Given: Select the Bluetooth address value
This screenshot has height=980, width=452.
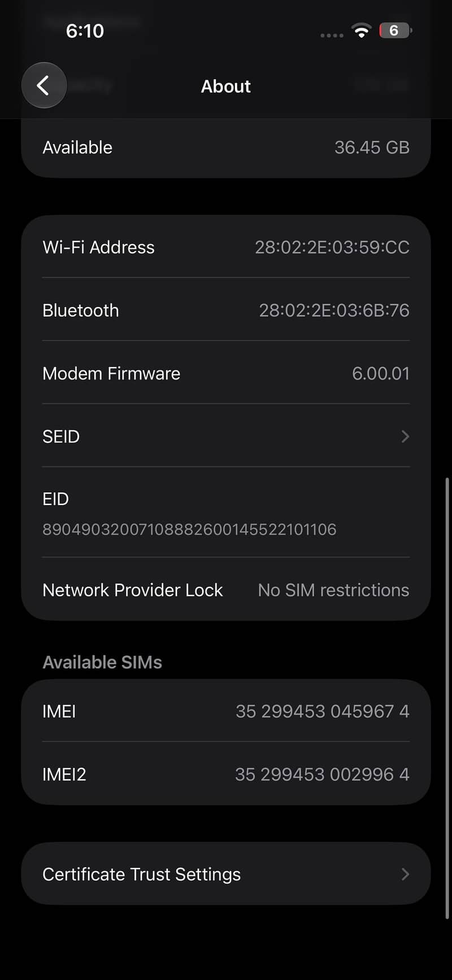Looking at the screenshot, I should (334, 310).
